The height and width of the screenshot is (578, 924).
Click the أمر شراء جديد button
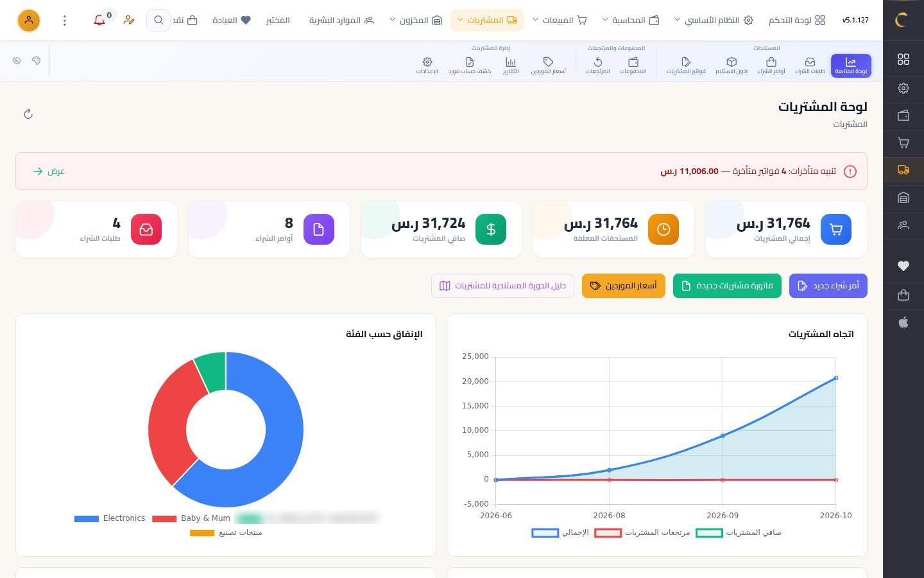coord(828,286)
